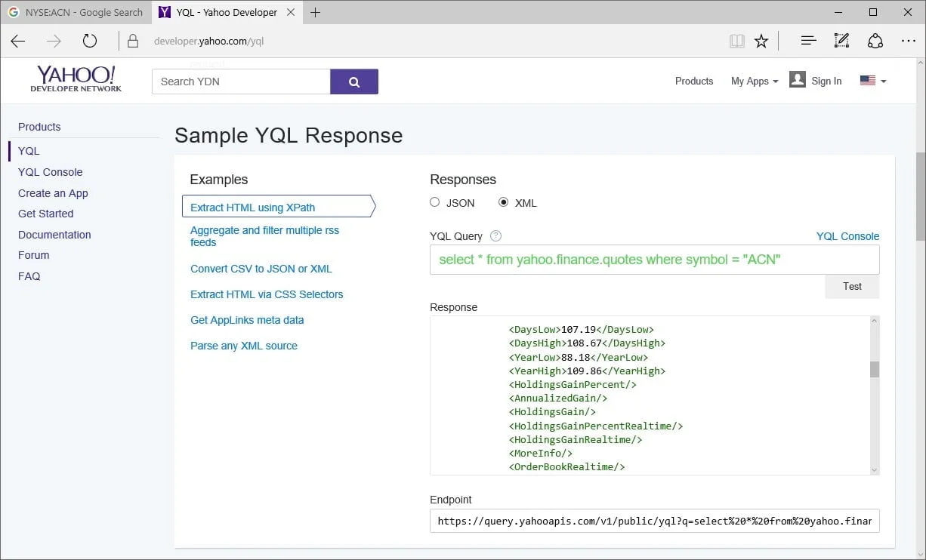Enable Reading view in the address bar
The width and height of the screenshot is (926, 560).
[736, 41]
